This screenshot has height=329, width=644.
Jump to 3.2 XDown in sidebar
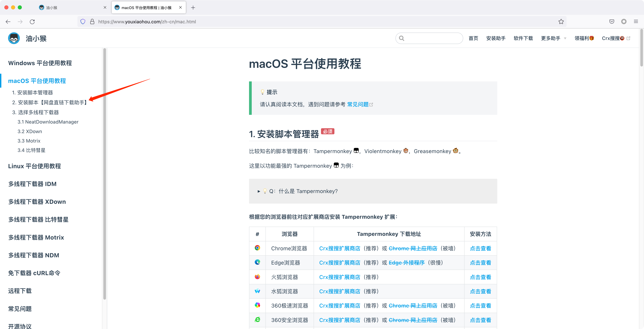pos(30,131)
